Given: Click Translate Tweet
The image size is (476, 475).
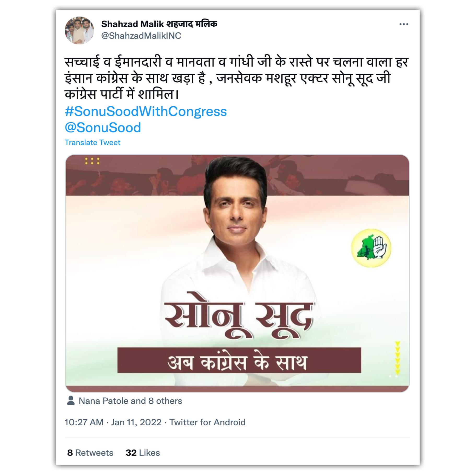Looking at the screenshot, I should pos(92,142).
